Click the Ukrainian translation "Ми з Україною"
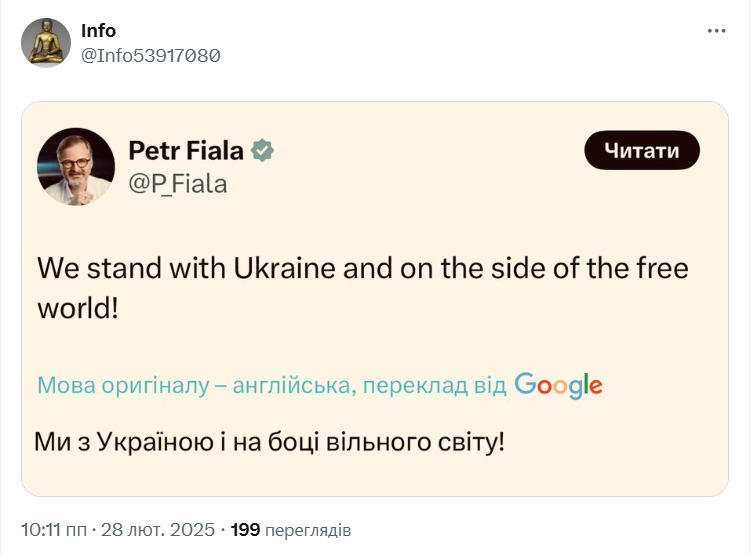 coord(121,441)
